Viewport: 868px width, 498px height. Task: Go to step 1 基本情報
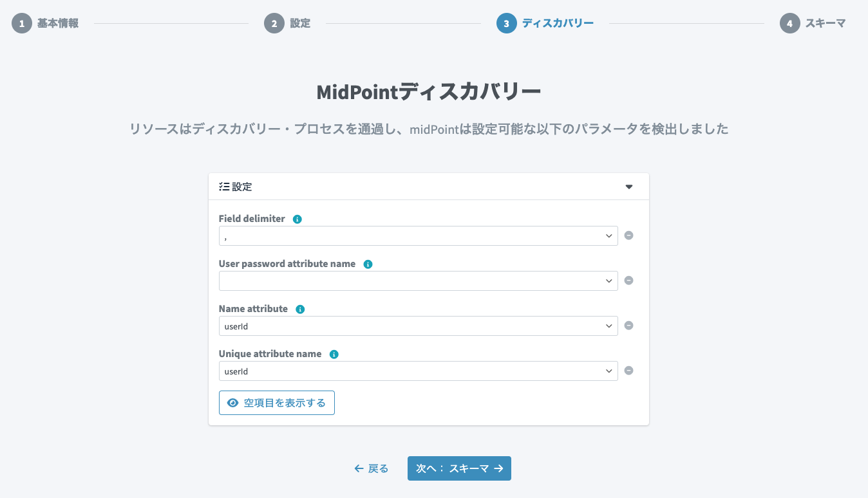[45, 24]
